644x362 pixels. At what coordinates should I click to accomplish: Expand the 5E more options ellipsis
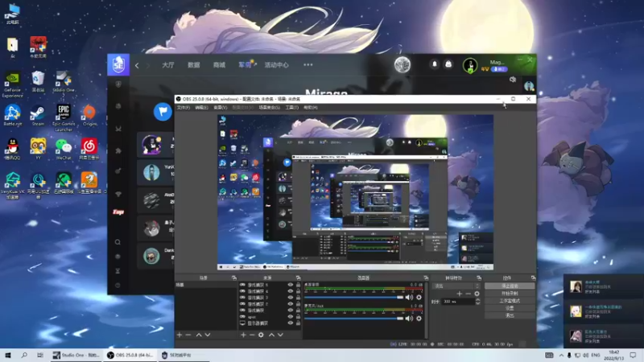pos(308,65)
